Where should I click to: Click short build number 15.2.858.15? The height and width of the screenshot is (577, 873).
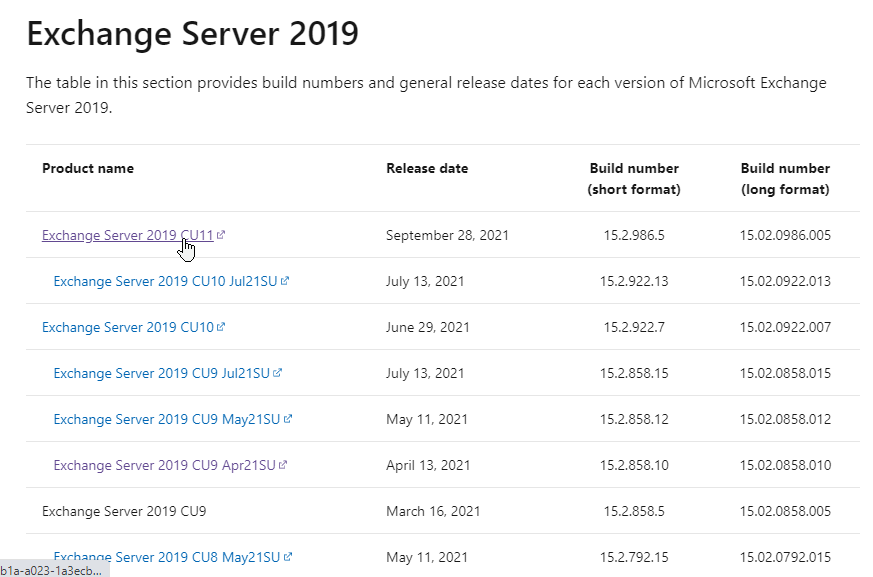click(634, 373)
